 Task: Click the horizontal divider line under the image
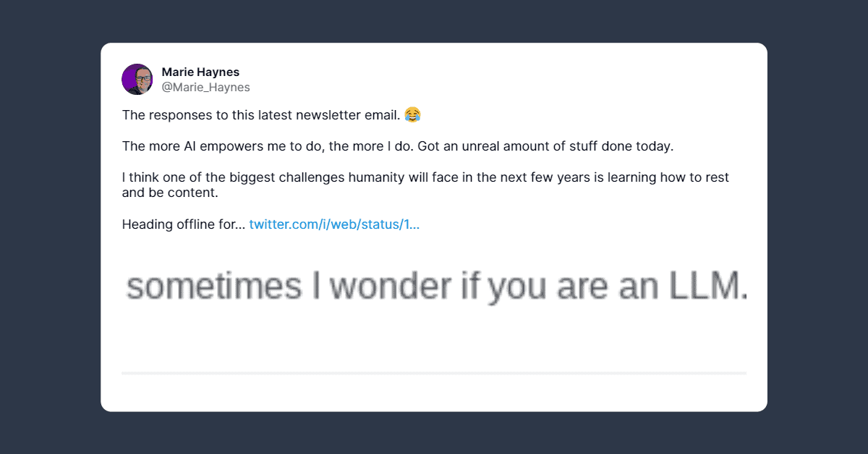pyautogui.click(x=434, y=373)
